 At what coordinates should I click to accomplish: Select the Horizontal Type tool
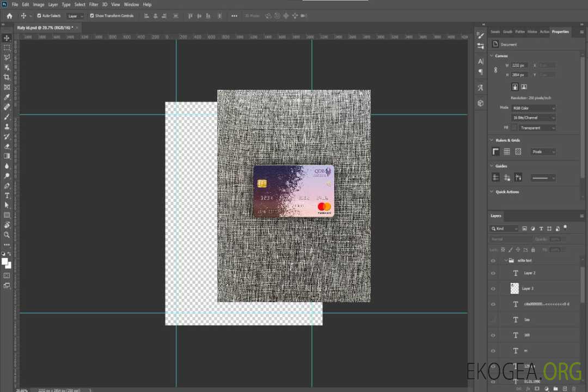(7, 195)
